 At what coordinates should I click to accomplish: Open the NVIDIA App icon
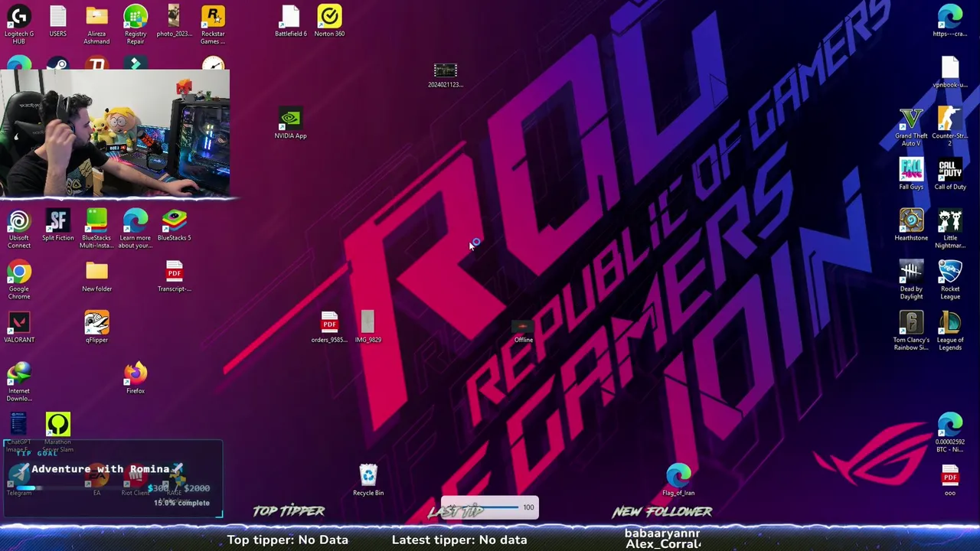(290, 124)
